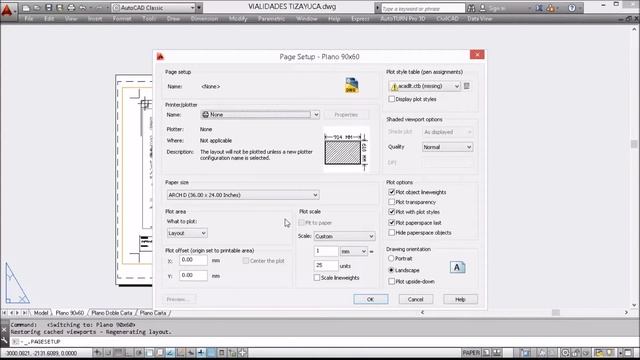Enable Plot upside-down checkbox
640x360 pixels.
[391, 282]
